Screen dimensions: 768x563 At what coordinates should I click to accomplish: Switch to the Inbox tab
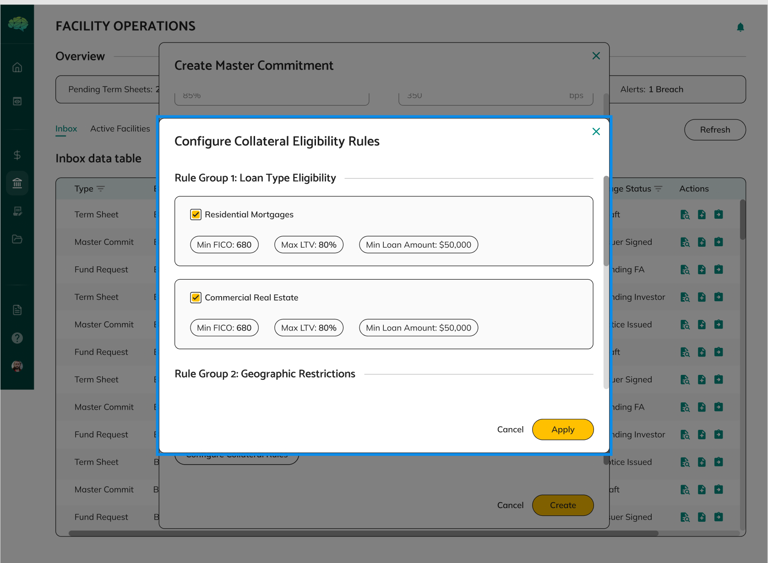(x=66, y=129)
